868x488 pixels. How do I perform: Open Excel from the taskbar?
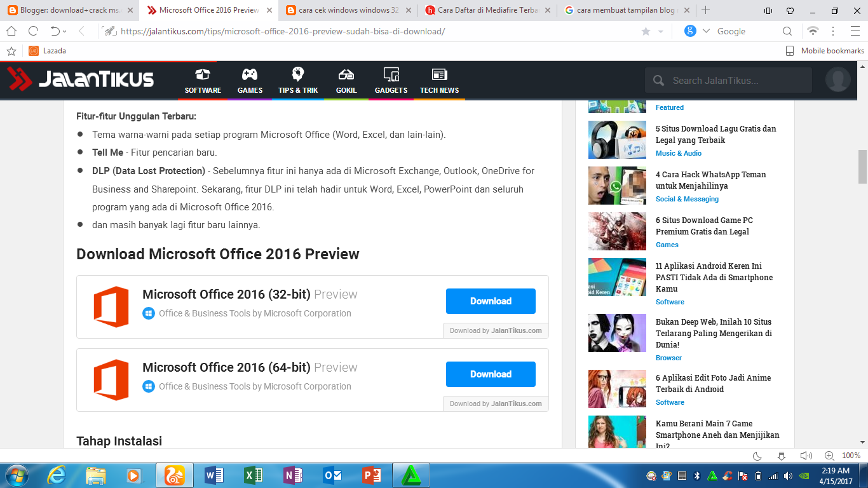point(254,475)
